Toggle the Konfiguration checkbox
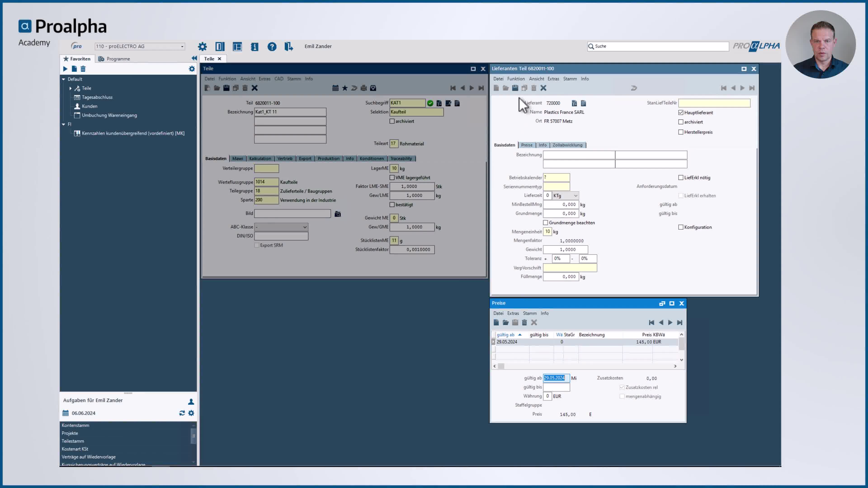Image resolution: width=868 pixels, height=488 pixels. coord(681,227)
